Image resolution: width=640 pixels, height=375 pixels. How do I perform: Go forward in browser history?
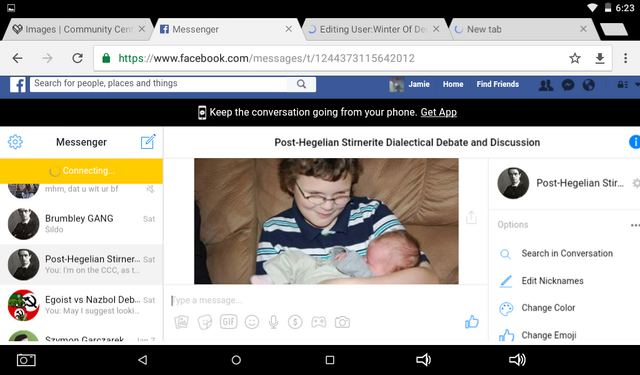tap(47, 58)
